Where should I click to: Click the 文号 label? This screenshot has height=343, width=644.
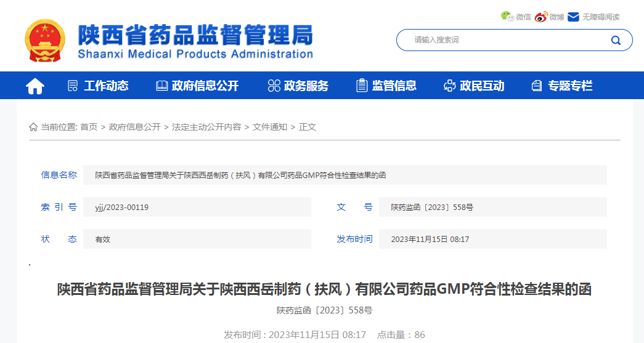tap(354, 207)
